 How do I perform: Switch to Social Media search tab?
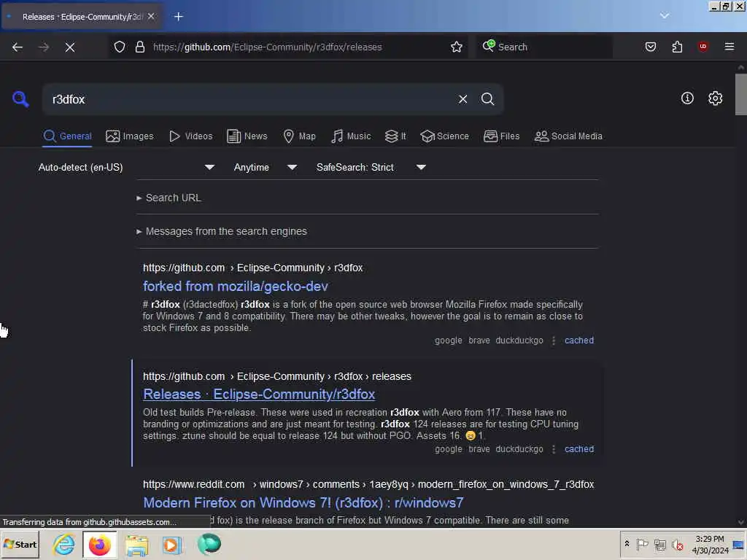coord(568,136)
